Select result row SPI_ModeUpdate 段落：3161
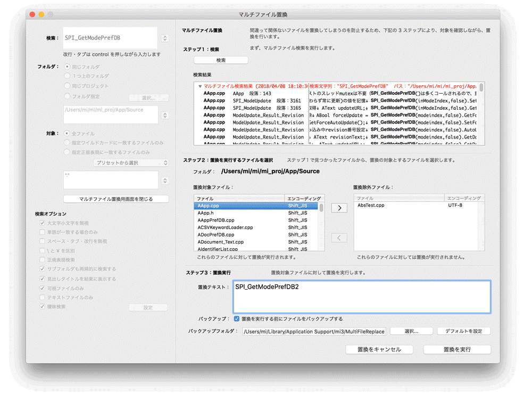The height and width of the screenshot is (400, 532). [336, 101]
